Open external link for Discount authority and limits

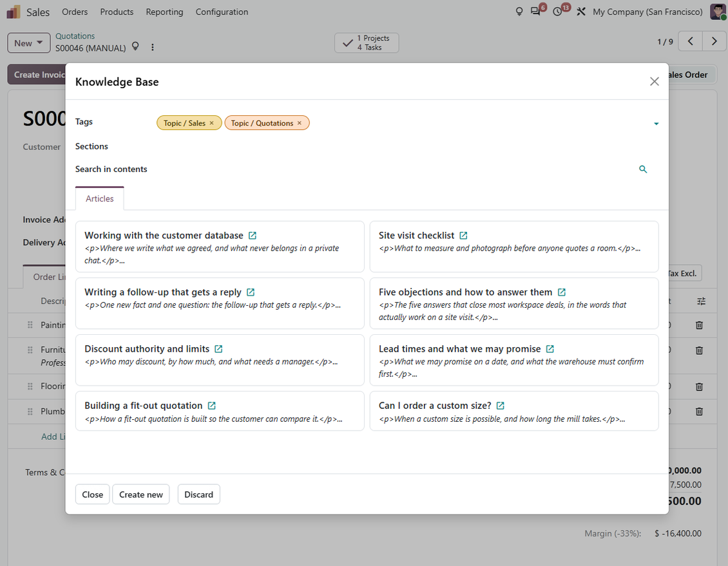pos(218,349)
